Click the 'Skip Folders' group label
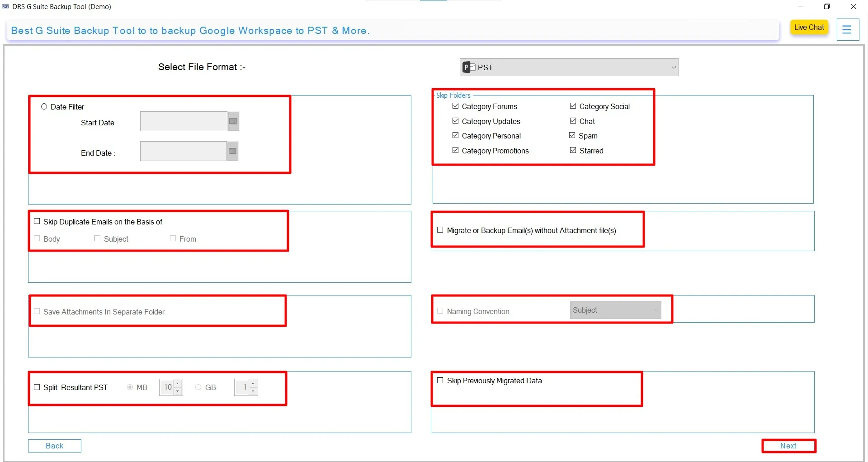 (x=453, y=95)
